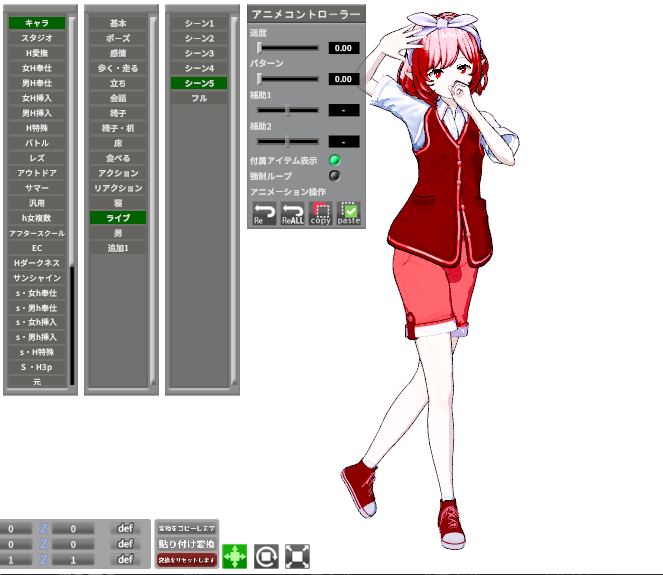This screenshot has height=575, width=663.
Task: Toggle 付属アイテム表示 green indicator
Action: click(x=335, y=160)
